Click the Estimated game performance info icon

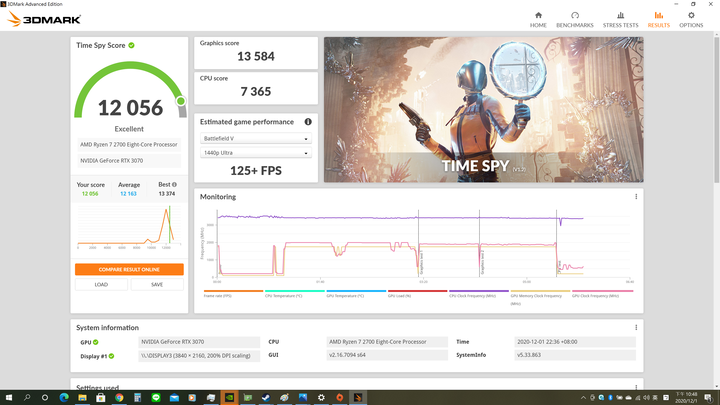point(308,122)
